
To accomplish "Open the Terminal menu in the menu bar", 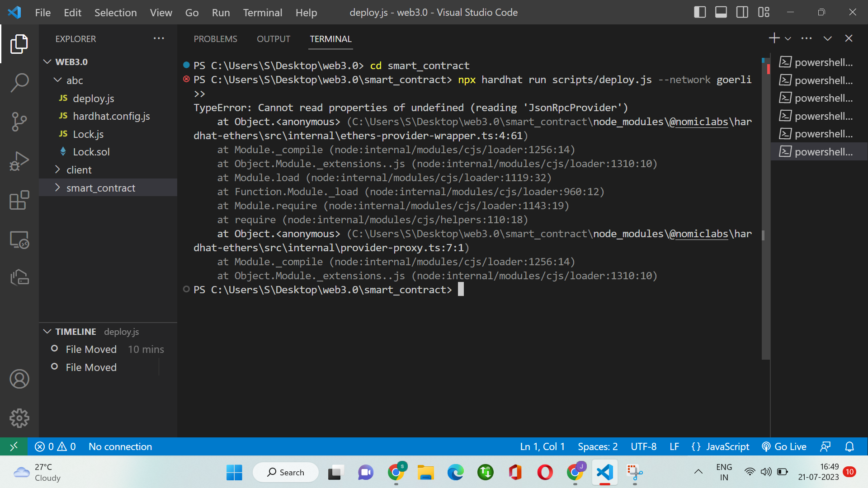I will tap(262, 13).
